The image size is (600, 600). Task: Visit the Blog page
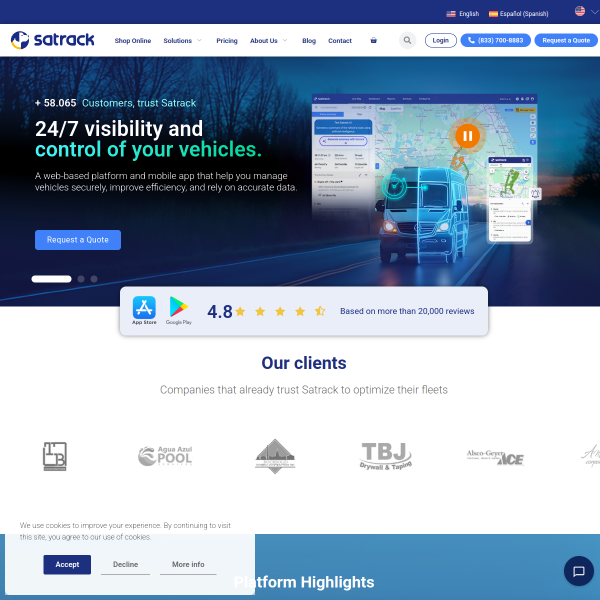point(309,41)
